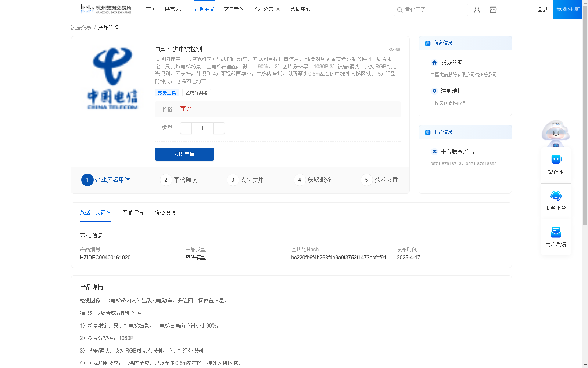This screenshot has width=588, height=368.
Task: Switch to 数据工具详情 tab
Action: coord(95,212)
